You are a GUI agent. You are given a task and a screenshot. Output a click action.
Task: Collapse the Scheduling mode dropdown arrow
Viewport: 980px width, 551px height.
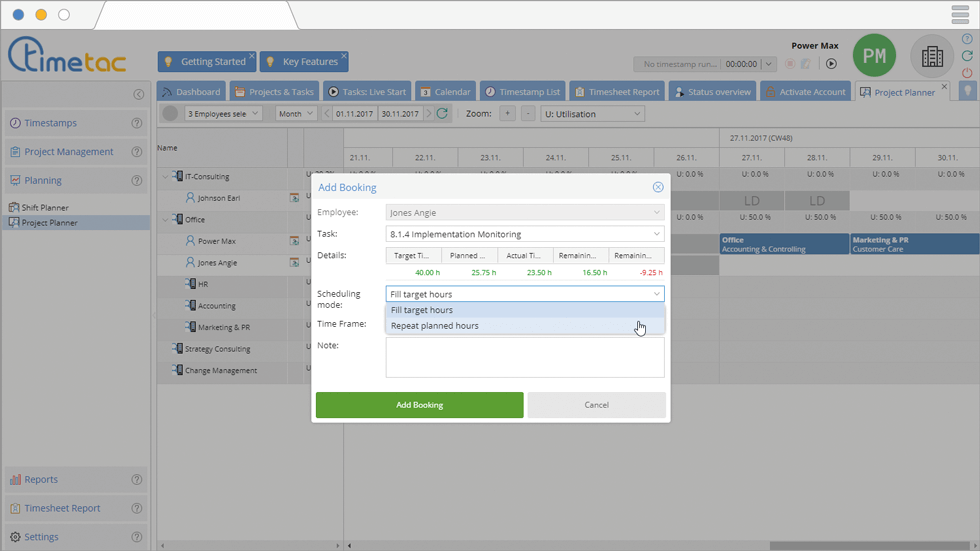click(656, 294)
